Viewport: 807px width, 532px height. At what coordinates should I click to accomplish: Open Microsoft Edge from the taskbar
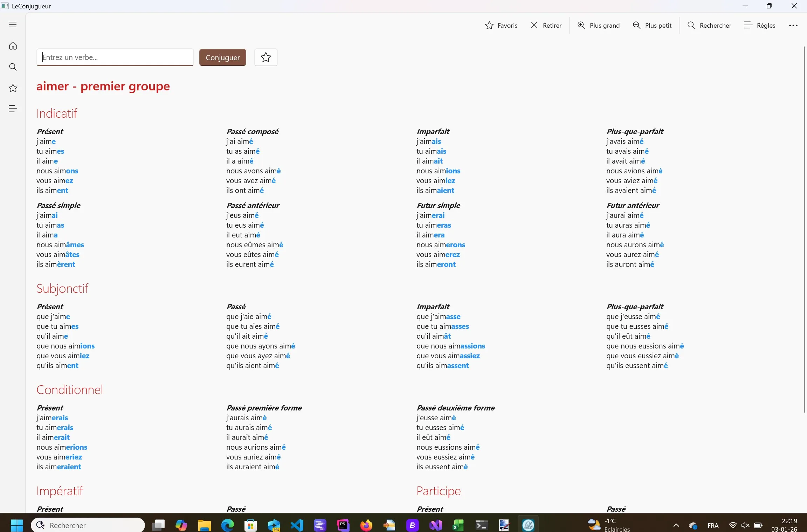click(227, 525)
